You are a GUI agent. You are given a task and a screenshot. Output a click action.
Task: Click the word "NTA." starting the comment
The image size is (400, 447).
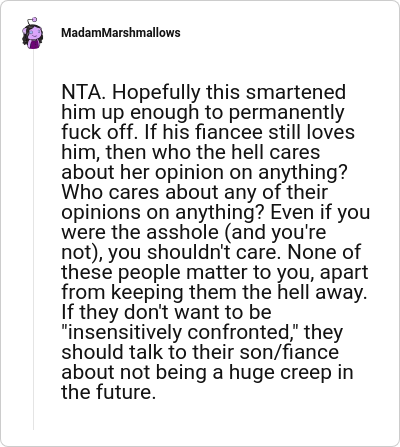[84, 92]
